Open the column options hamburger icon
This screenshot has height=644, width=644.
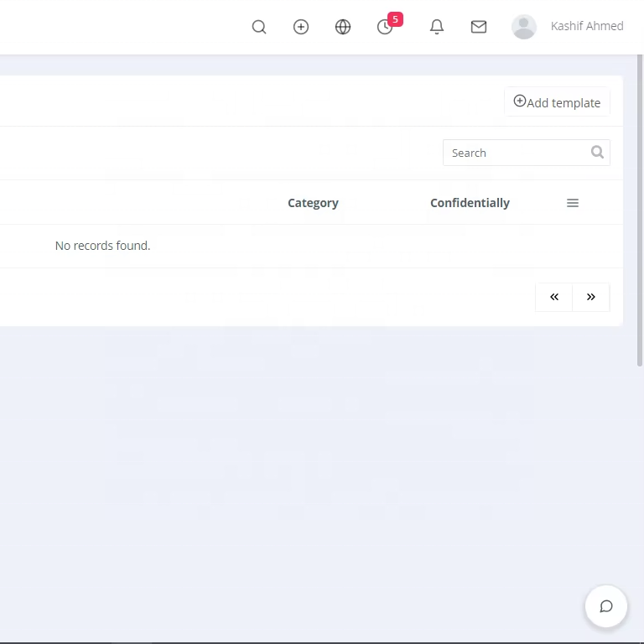[x=573, y=203]
